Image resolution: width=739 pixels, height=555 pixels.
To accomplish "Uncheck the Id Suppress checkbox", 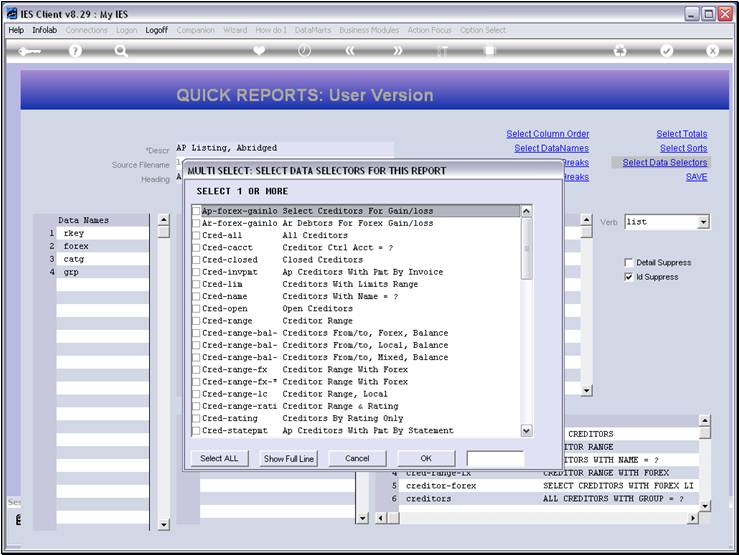I will [628, 277].
